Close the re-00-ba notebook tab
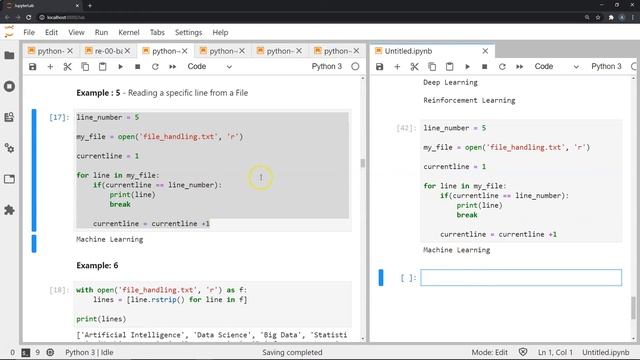This screenshot has height=360, width=640. 127,51
